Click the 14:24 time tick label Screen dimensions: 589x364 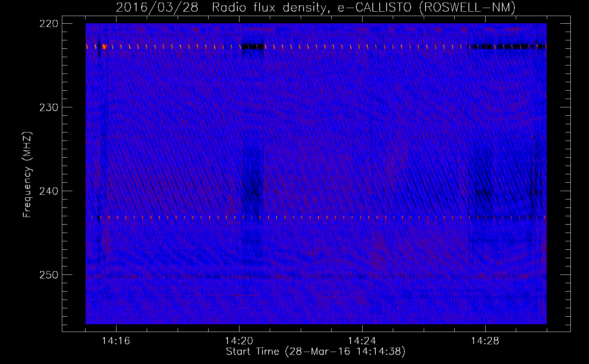(362, 341)
